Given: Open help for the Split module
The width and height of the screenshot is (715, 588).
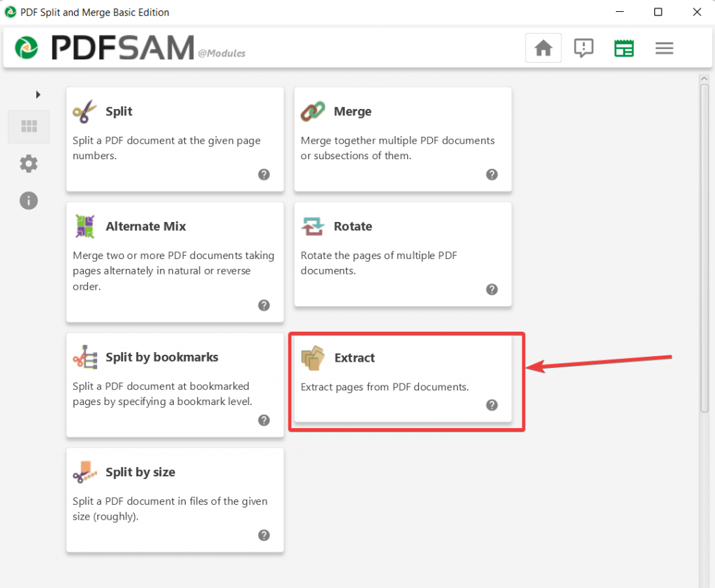Looking at the screenshot, I should point(264,175).
